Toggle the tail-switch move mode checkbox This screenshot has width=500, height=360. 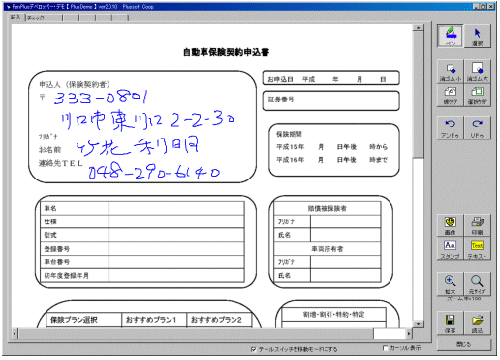pos(253,349)
